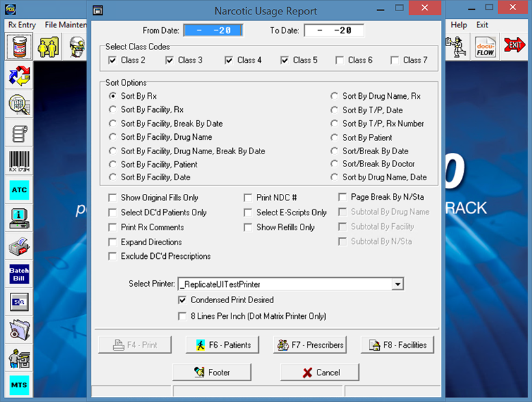Open the Batch Bill tool
Viewport: 532px width, 402px height.
pyautogui.click(x=20, y=274)
